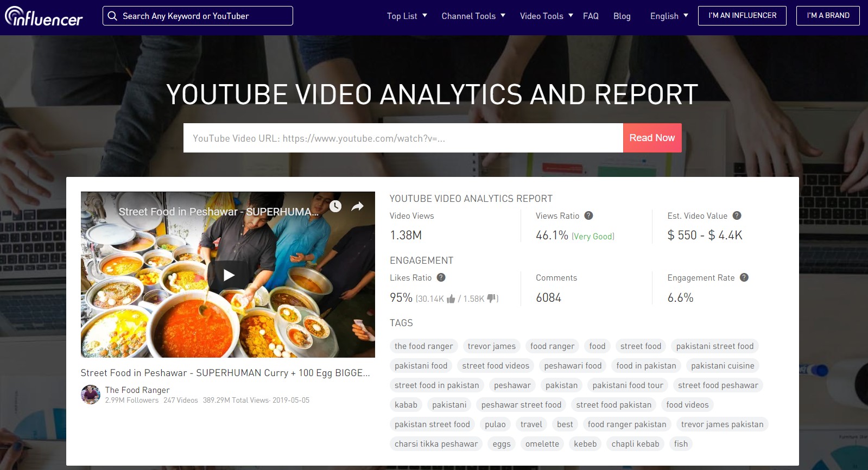Select the 'eggs' tag

502,444
